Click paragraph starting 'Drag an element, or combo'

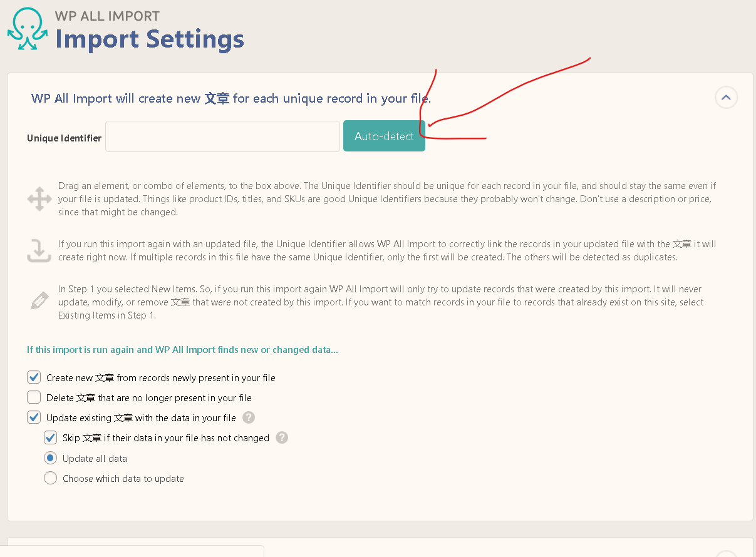(x=387, y=199)
